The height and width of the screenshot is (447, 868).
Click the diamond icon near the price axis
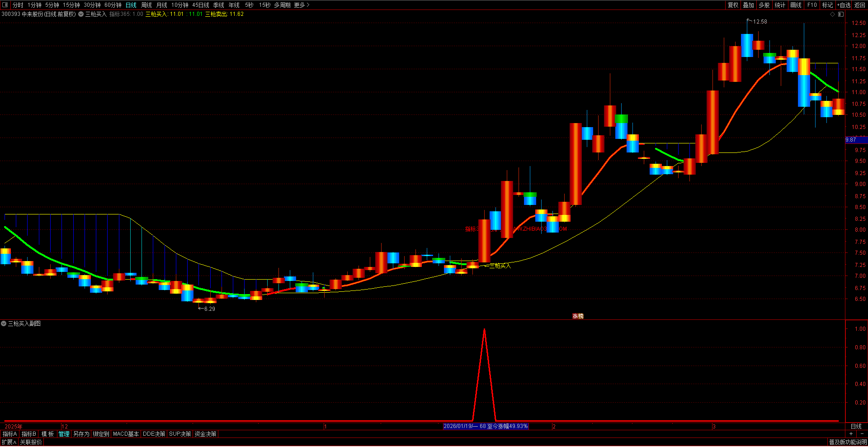(833, 14)
